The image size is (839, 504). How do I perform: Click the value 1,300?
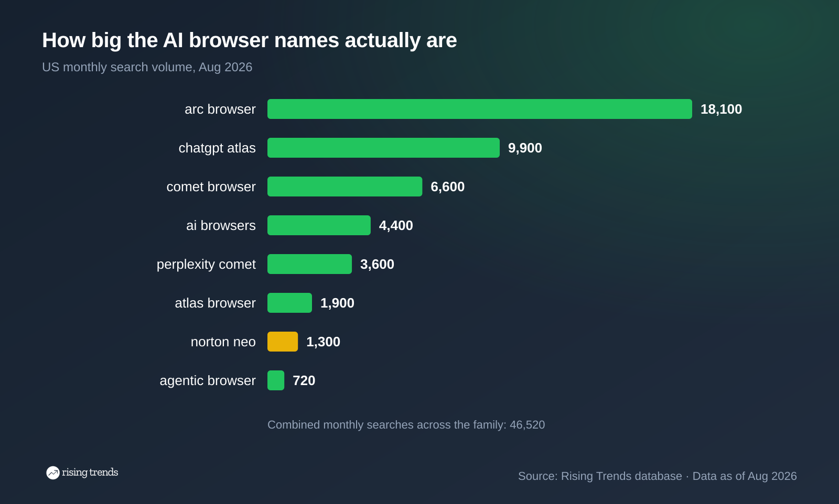(x=323, y=342)
